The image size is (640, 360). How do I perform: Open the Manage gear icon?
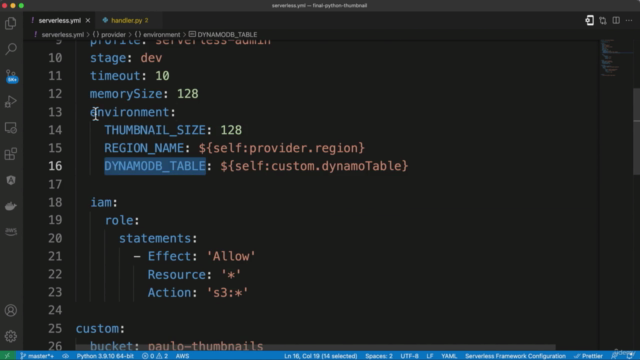coord(11,336)
